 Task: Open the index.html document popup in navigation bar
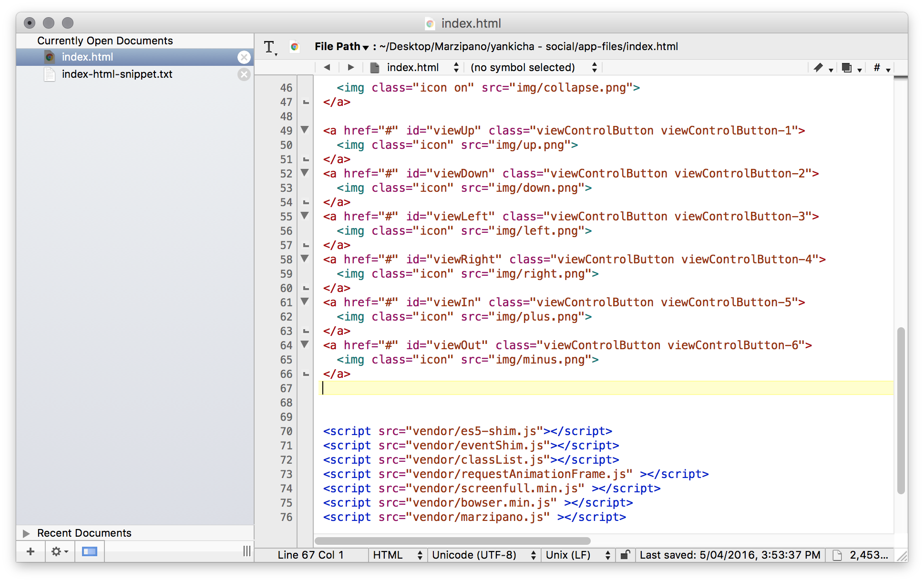(x=415, y=67)
